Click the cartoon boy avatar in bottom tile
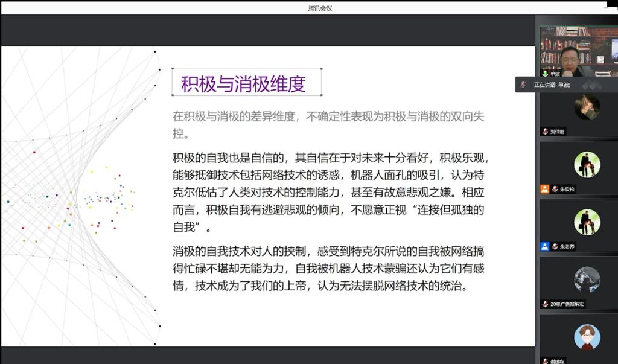The height and width of the screenshot is (364, 618). (x=587, y=337)
